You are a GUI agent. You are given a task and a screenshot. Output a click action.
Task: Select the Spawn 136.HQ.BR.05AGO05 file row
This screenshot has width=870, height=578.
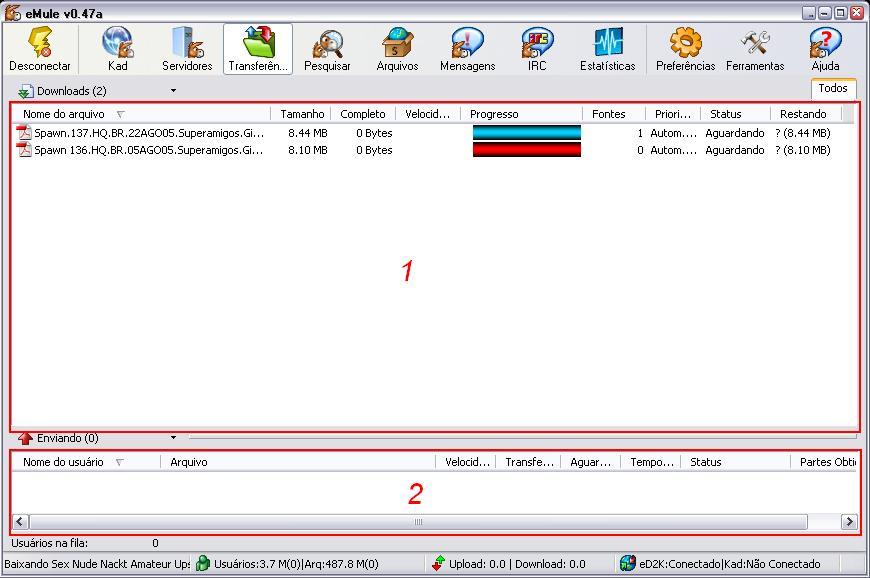point(433,150)
